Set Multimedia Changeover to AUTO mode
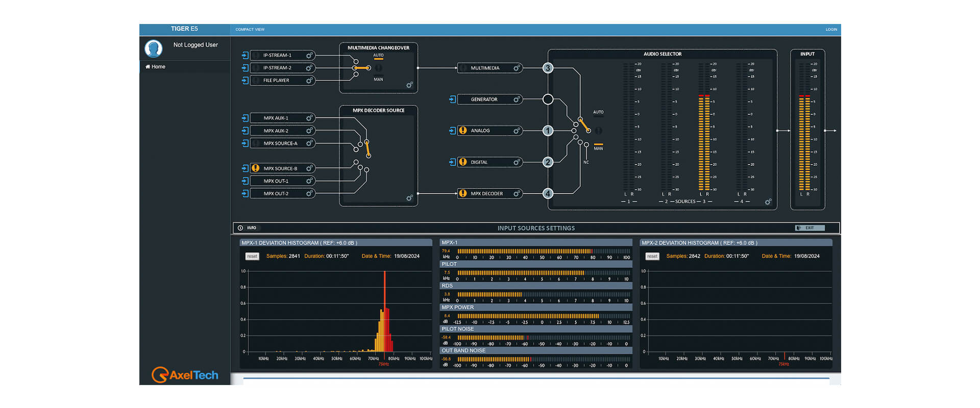Image resolution: width=980 pixels, height=408 pixels. pyautogui.click(x=378, y=56)
